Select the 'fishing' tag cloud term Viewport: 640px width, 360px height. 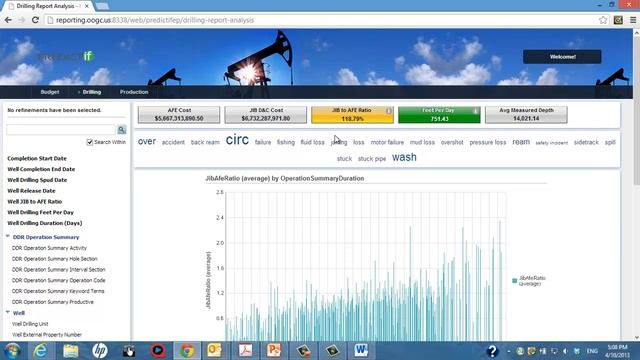click(x=286, y=142)
